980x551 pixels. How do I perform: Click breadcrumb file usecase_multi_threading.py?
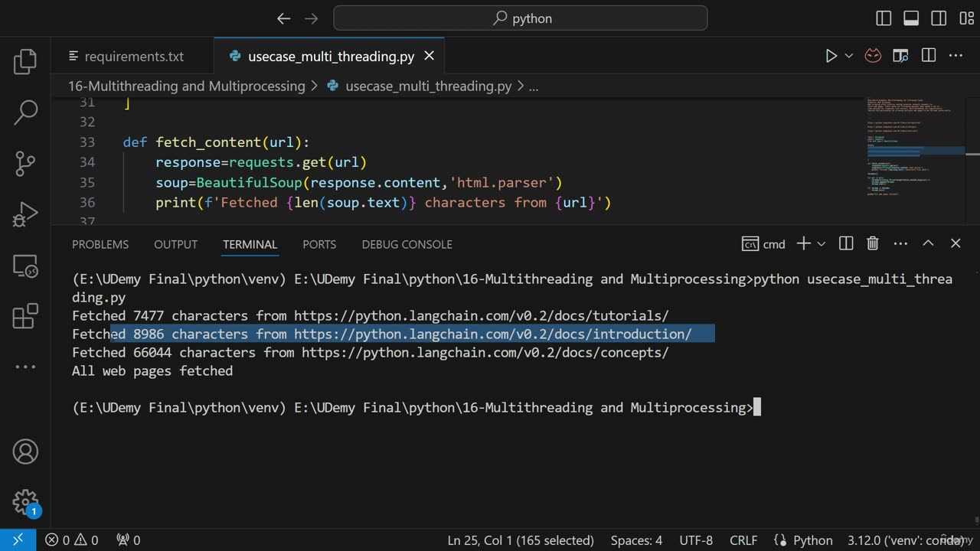tap(428, 86)
